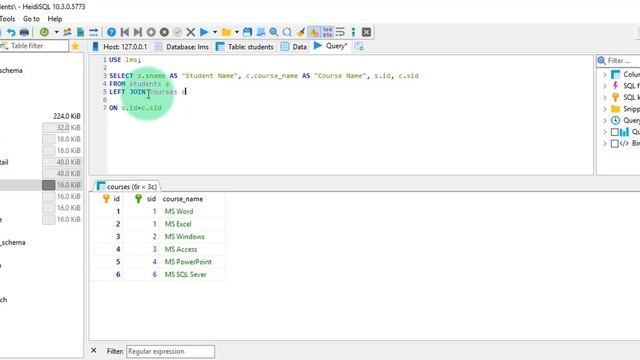Open the User manager icon
640x360 pixels.
[67, 32]
